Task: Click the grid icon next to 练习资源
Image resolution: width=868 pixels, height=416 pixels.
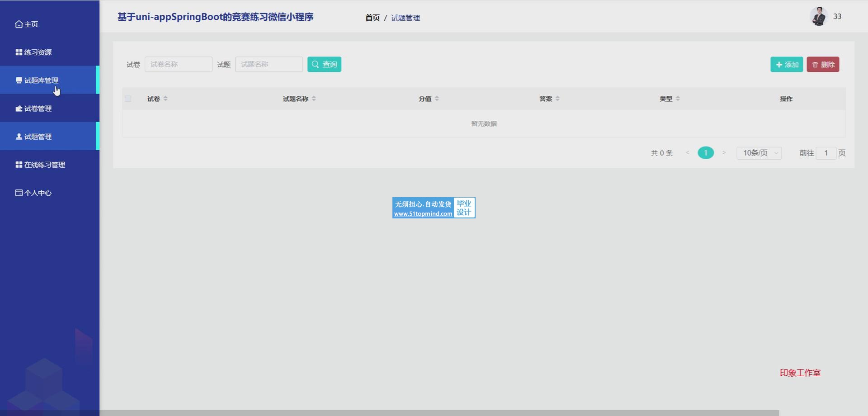Action: point(19,52)
